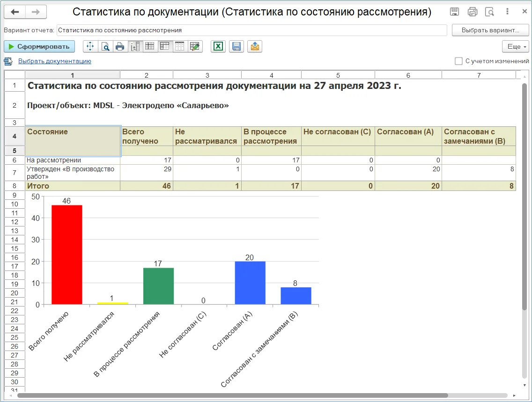The image size is (532, 402).
Task: Open the "Еще" dropdown menu
Action: pyautogui.click(x=515, y=46)
